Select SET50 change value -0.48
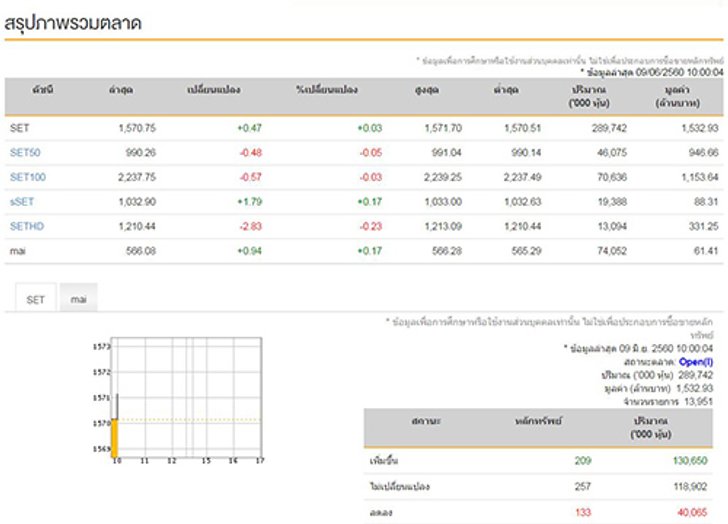 point(251,152)
